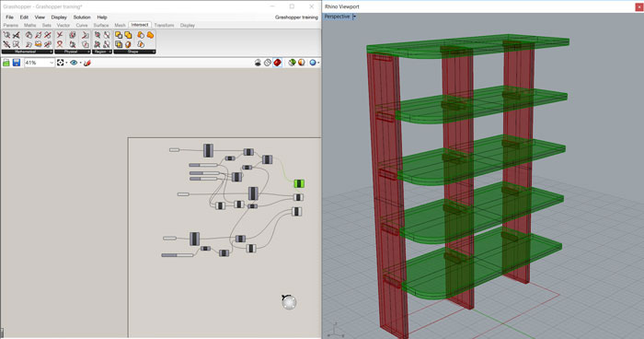
Task: Switch to the Mesh component tab
Action: coord(120,25)
